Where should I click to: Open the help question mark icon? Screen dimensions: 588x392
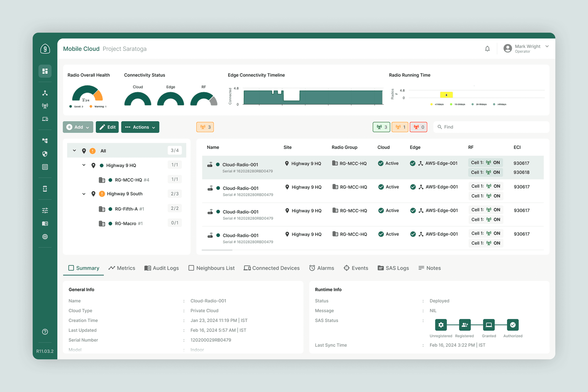tap(45, 332)
